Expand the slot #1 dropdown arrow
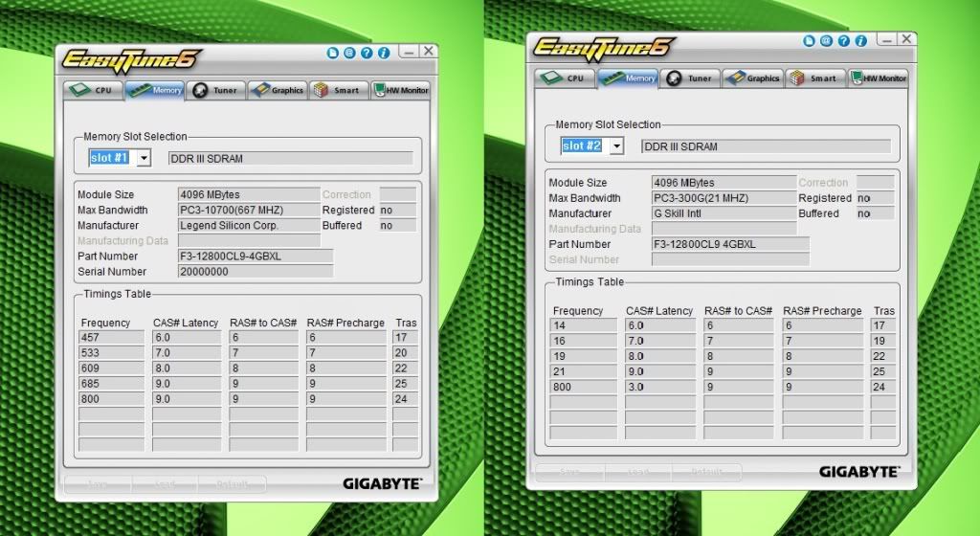This screenshot has width=980, height=536. click(144, 158)
